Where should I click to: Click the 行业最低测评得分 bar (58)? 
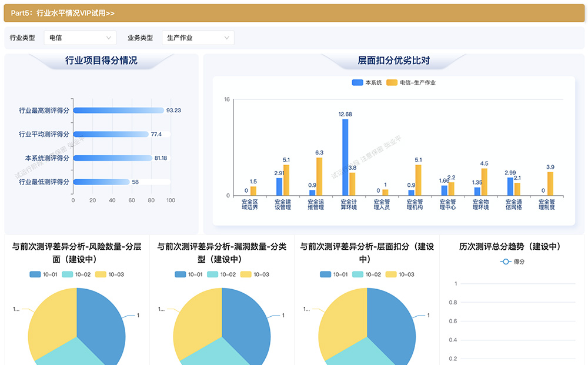pos(101,182)
